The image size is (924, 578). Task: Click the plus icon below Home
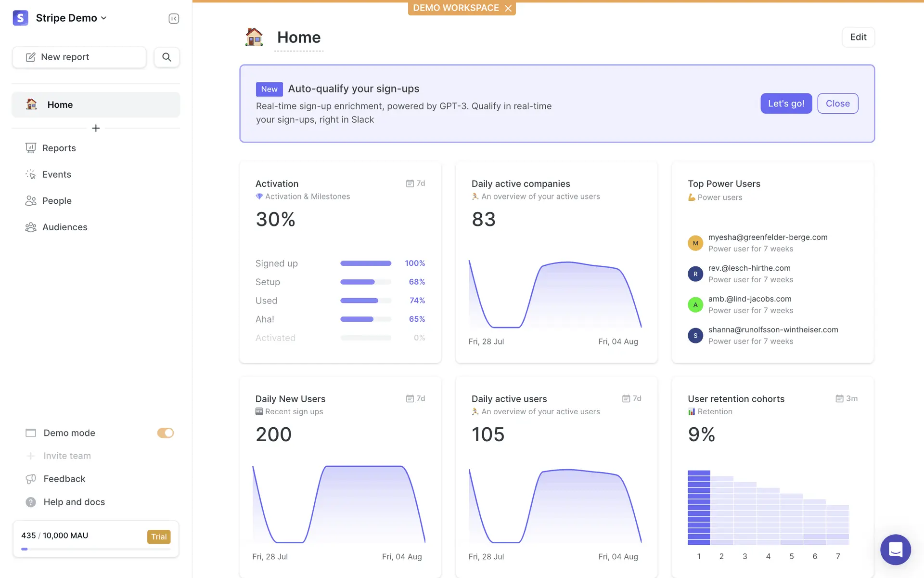[x=96, y=128]
